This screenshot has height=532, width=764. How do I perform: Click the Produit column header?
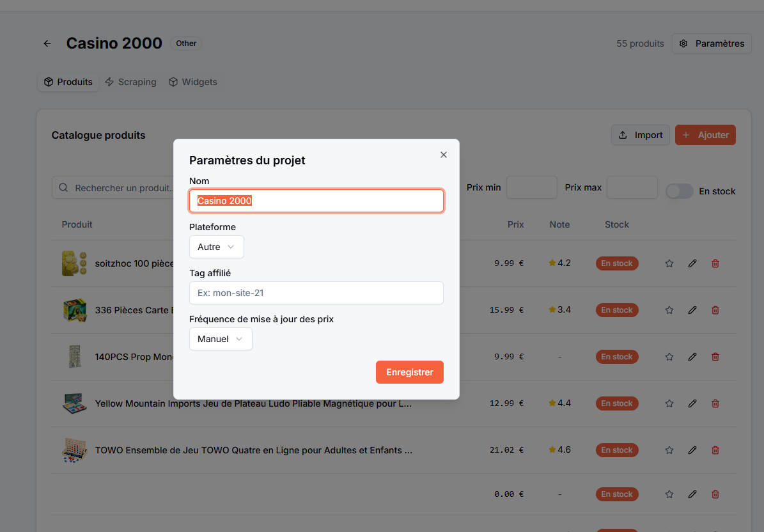click(77, 224)
